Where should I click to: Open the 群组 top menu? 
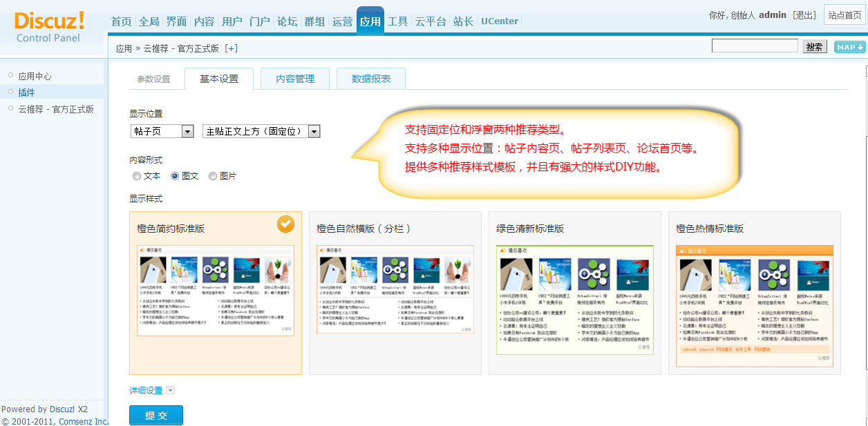314,21
